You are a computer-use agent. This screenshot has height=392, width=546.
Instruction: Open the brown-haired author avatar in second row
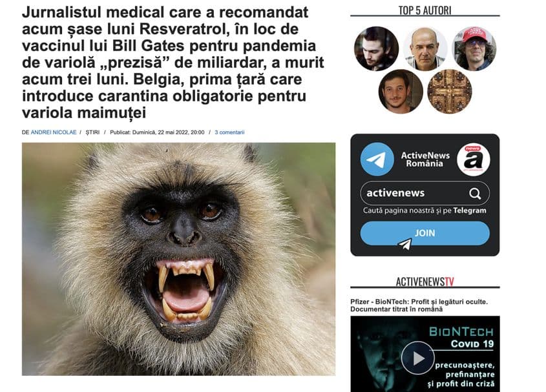click(x=401, y=91)
